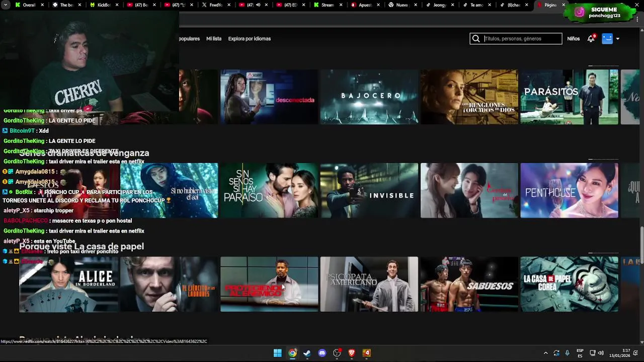Image resolution: width=644 pixels, height=362 pixels.
Task: Switch to the '(47) ED' YouTube tab
Action: click(290, 5)
